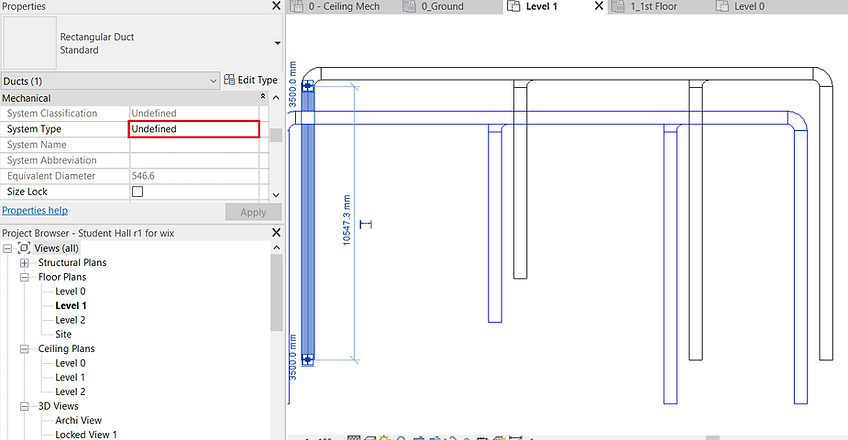Click the dimension witness control next to 10547.3 mm
848x440 pixels.
click(366, 224)
